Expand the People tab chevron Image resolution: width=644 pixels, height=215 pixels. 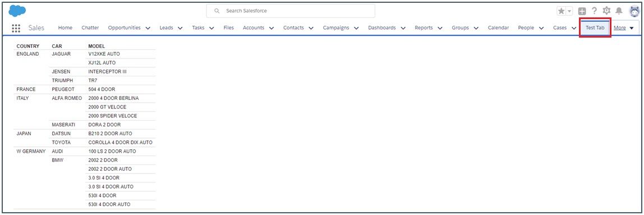pos(541,28)
